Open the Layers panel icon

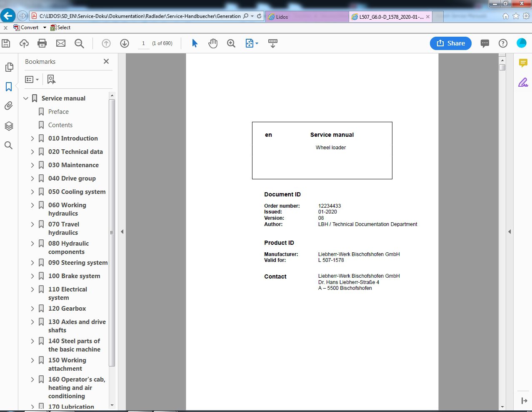click(x=9, y=126)
